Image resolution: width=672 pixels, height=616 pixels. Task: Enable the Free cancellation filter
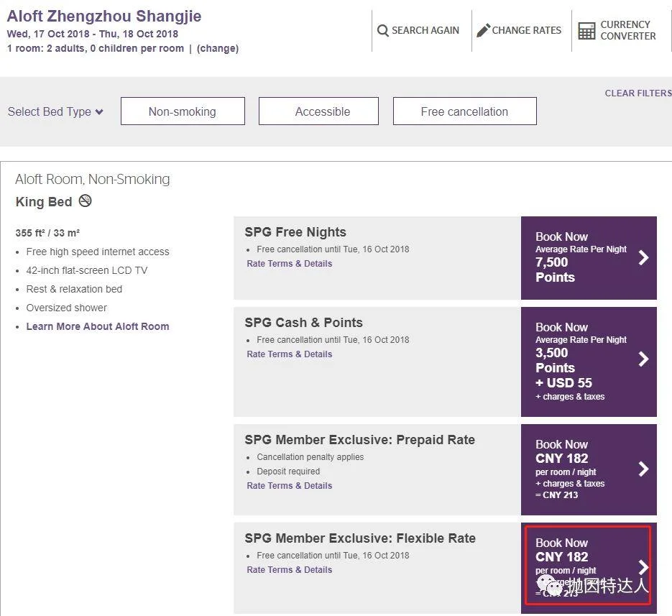pos(464,111)
